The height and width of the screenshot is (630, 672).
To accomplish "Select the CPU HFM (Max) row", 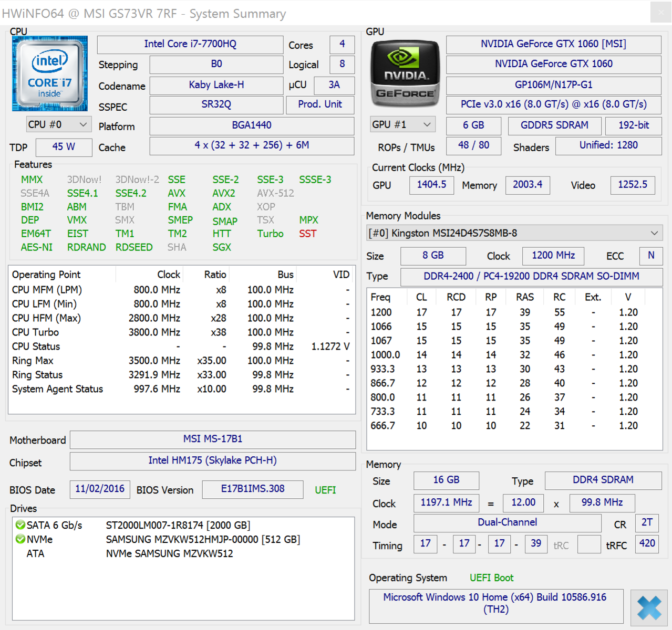I will click(181, 318).
